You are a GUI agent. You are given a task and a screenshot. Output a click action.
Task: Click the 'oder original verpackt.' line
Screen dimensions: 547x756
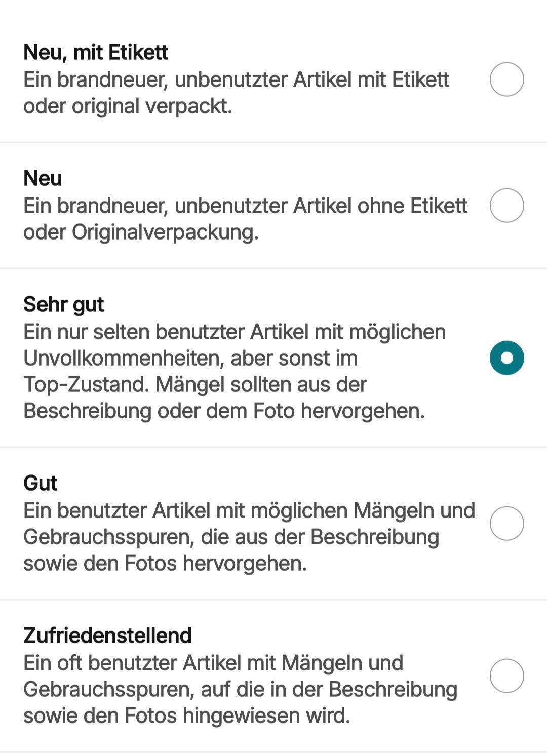(x=128, y=106)
